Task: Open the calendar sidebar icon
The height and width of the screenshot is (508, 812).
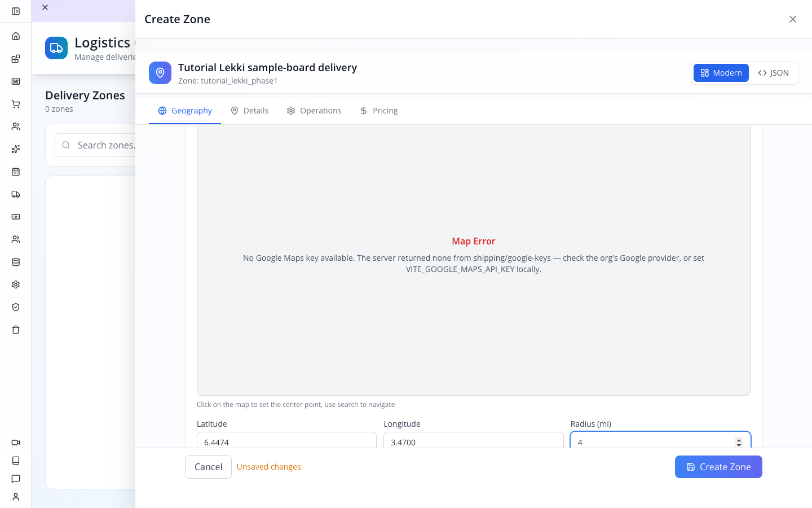Action: point(16,172)
